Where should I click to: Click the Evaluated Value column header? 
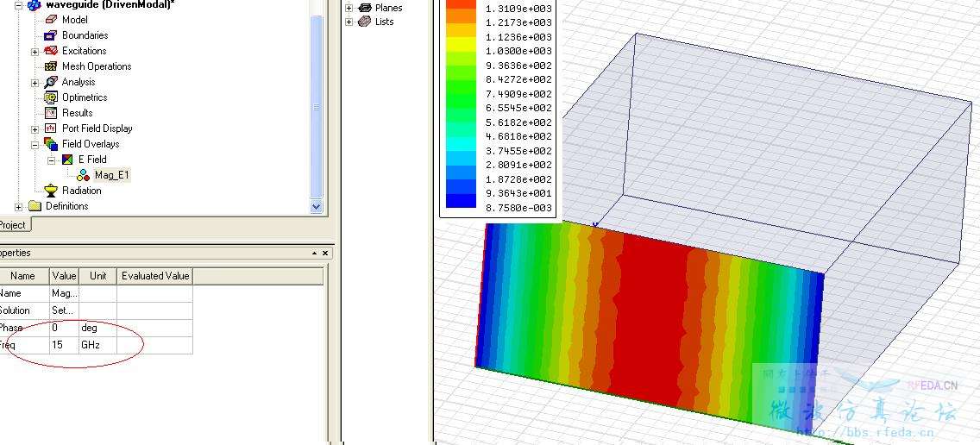[155, 276]
